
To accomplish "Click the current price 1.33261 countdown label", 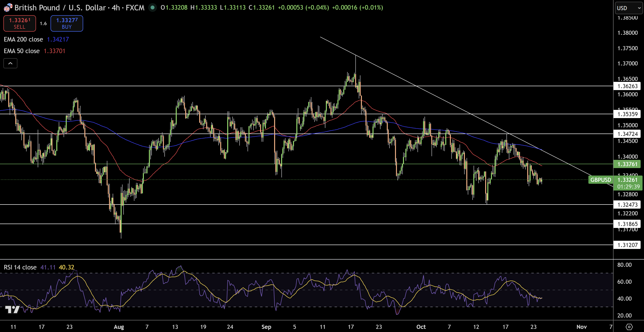I will point(628,183).
